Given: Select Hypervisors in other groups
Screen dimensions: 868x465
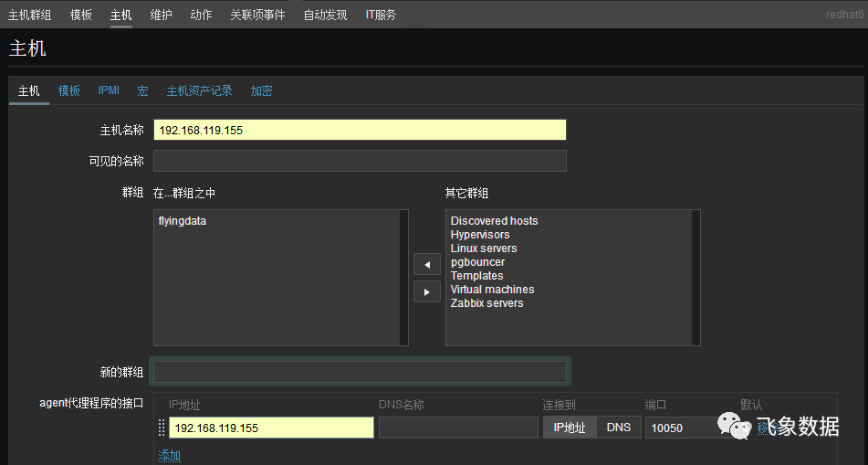Looking at the screenshot, I should pyautogui.click(x=480, y=235).
